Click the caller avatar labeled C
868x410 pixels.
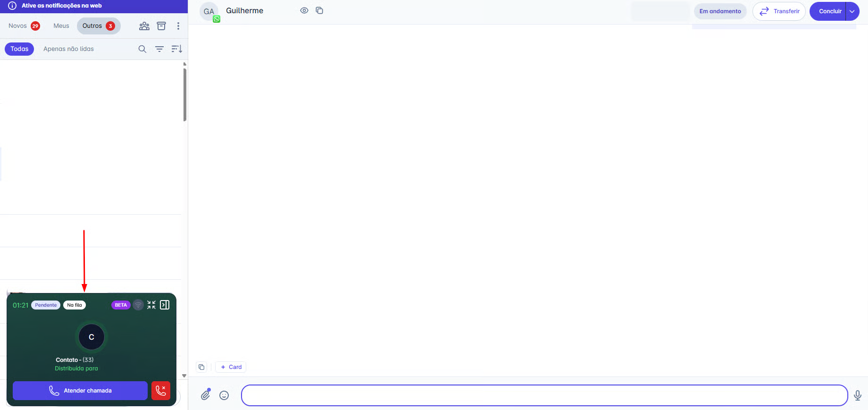pos(92,337)
